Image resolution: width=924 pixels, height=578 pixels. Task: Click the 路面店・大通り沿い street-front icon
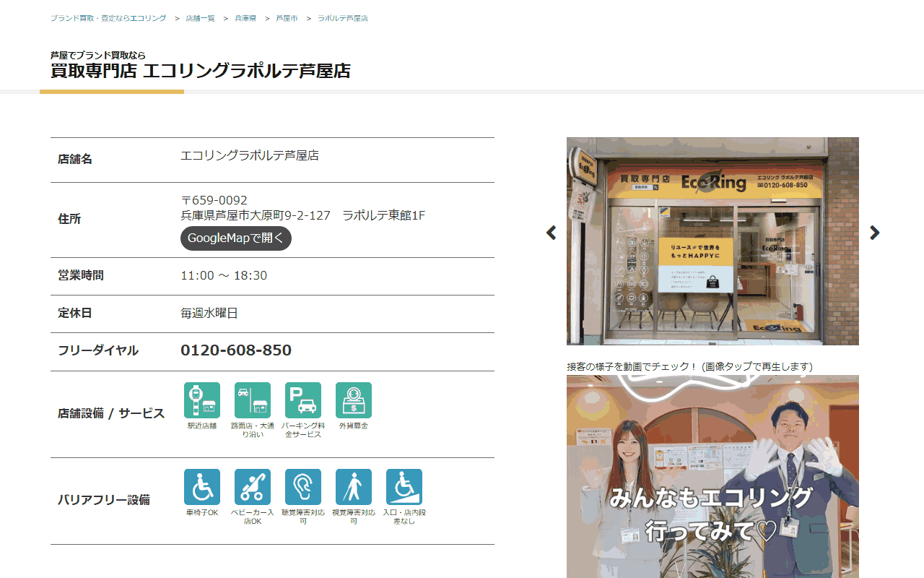(253, 400)
